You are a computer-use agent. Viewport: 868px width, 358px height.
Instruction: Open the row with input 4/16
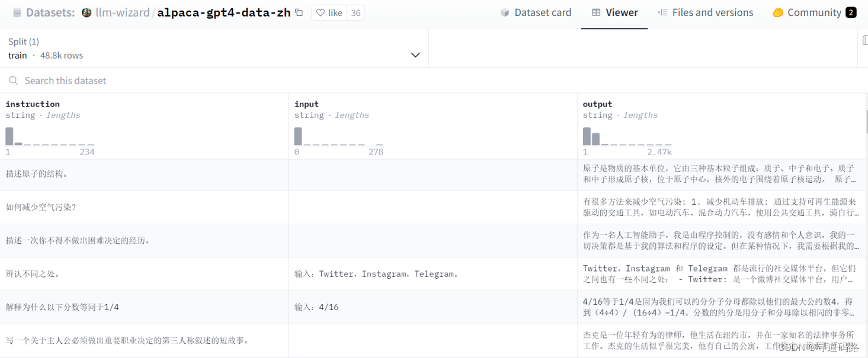[x=316, y=307]
